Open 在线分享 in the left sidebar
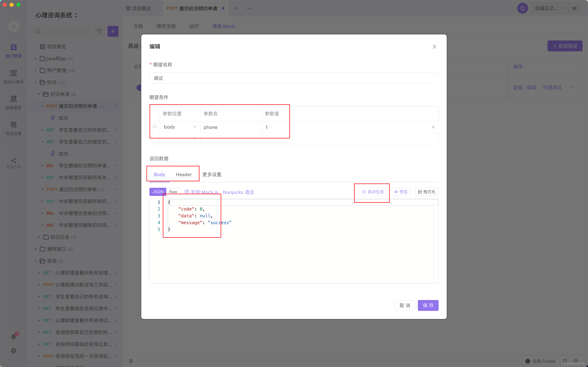The width and height of the screenshot is (588, 367). (14, 163)
